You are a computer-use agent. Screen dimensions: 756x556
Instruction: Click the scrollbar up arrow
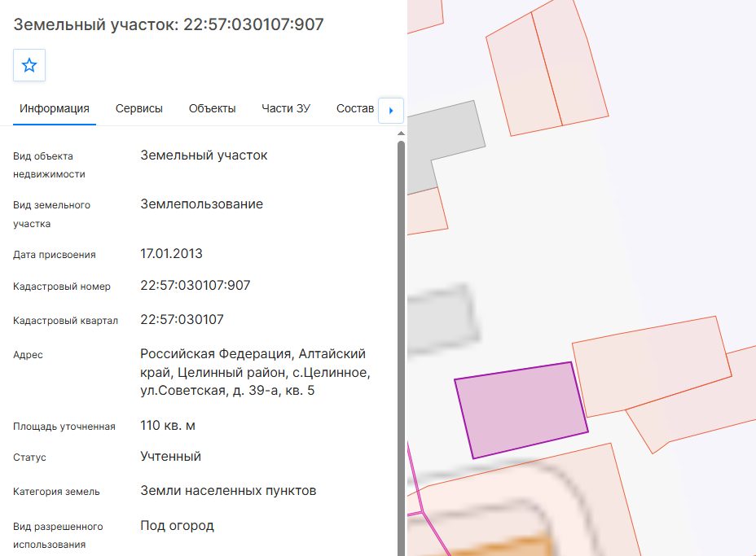[401, 134]
